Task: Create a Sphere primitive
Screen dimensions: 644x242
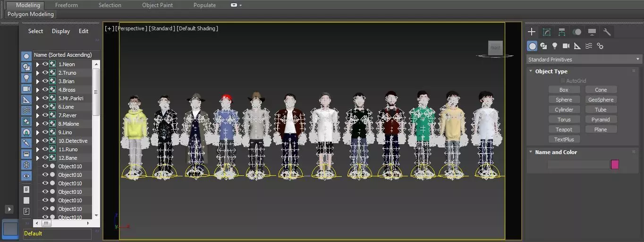Action: point(564,100)
